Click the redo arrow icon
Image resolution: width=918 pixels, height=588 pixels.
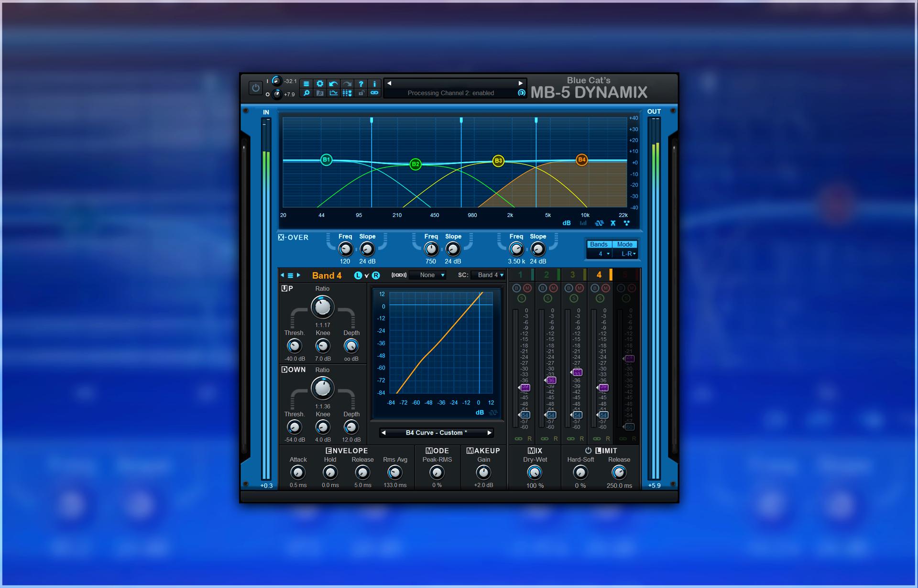pyautogui.click(x=347, y=84)
